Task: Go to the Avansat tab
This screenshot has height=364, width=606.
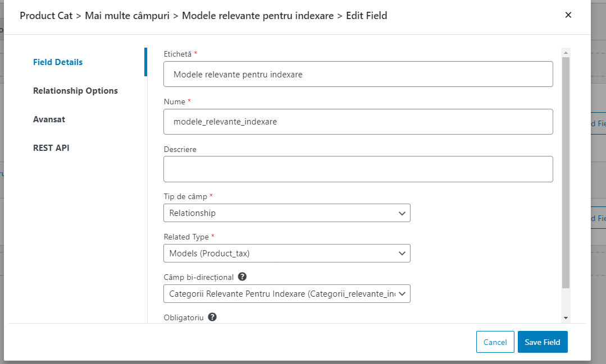Action: [x=49, y=119]
